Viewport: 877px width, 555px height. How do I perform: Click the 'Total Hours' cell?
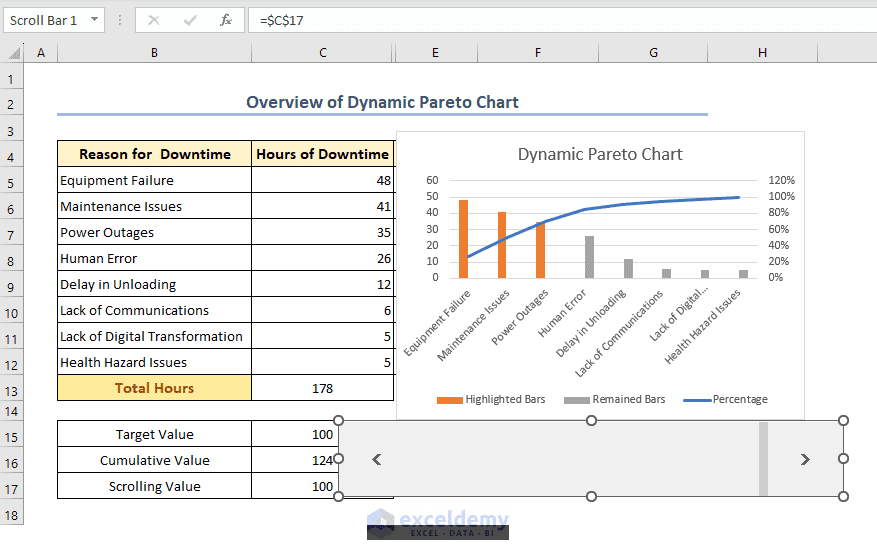[154, 388]
